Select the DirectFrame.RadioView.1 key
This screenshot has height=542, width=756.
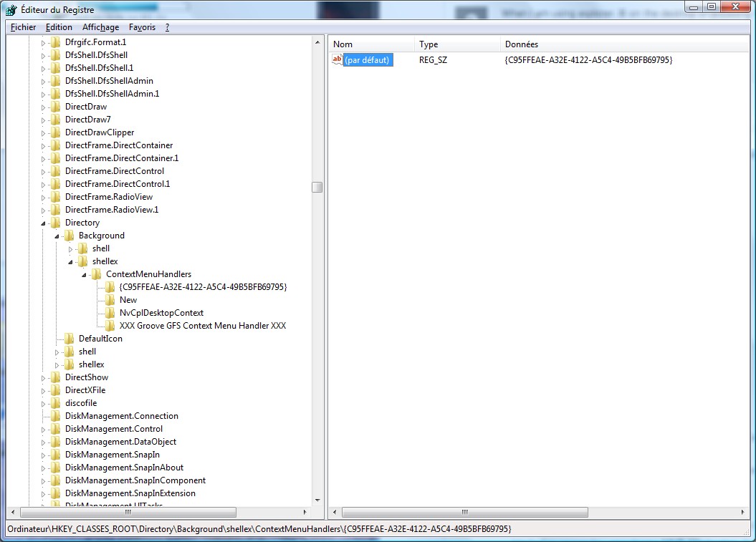point(112,210)
